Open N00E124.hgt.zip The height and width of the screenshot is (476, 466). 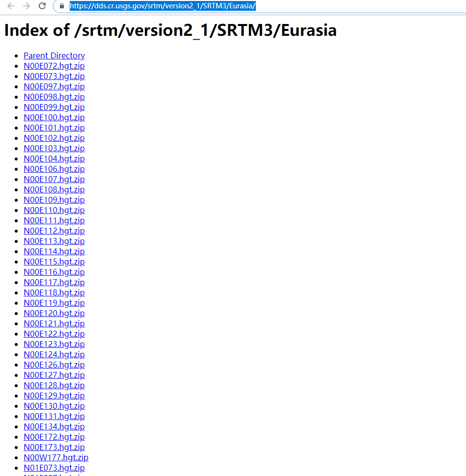(54, 354)
